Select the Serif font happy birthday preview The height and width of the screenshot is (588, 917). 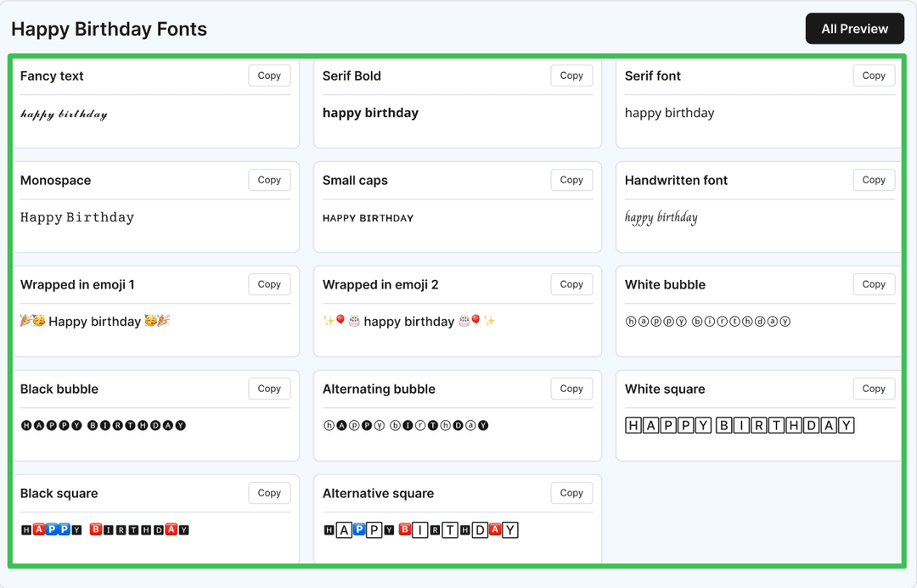coord(669,113)
